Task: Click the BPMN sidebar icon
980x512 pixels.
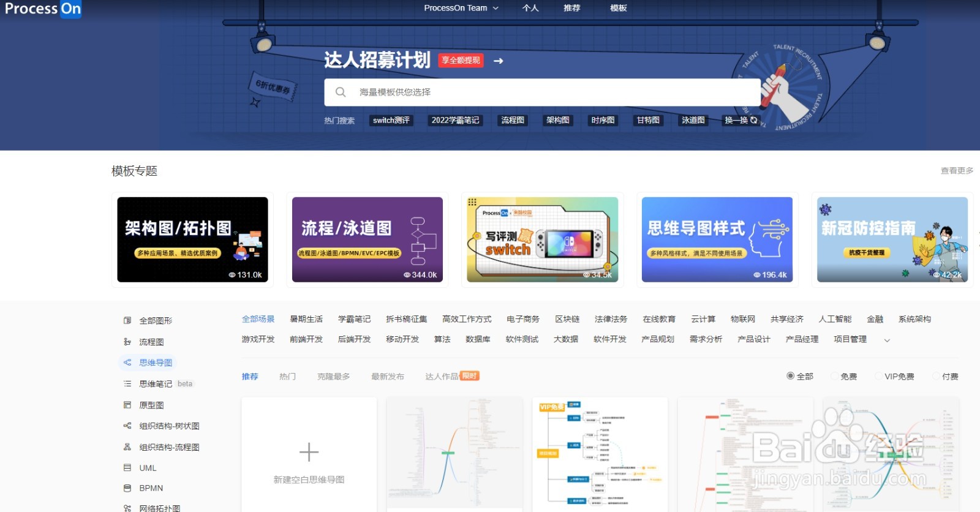Action: coord(127,488)
